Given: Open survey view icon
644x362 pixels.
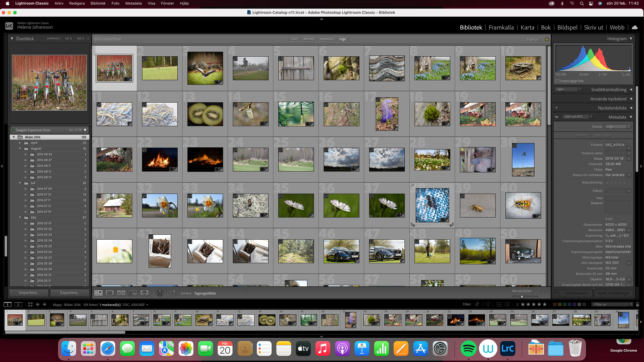Looking at the screenshot, I should 133,293.
